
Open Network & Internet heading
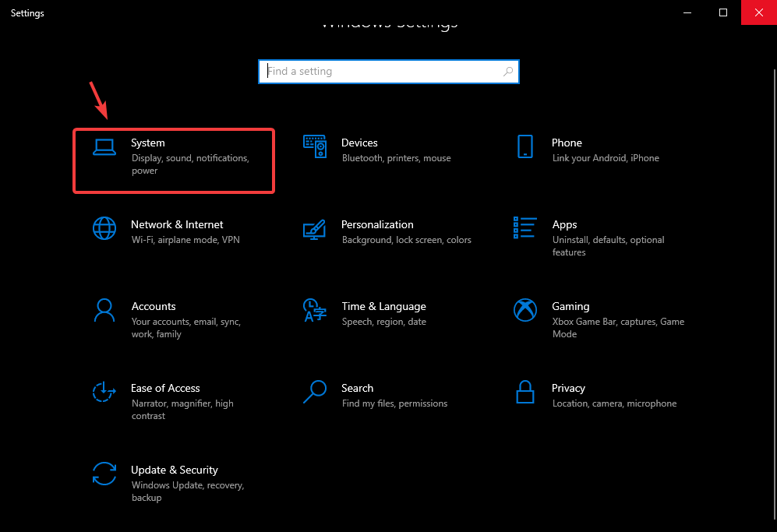(177, 224)
